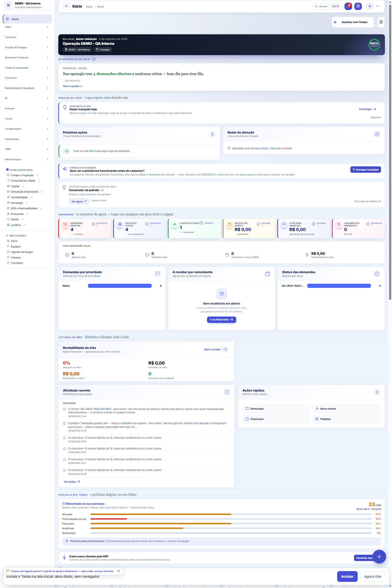Select Contratos in the sidebar

[x=16, y=263]
